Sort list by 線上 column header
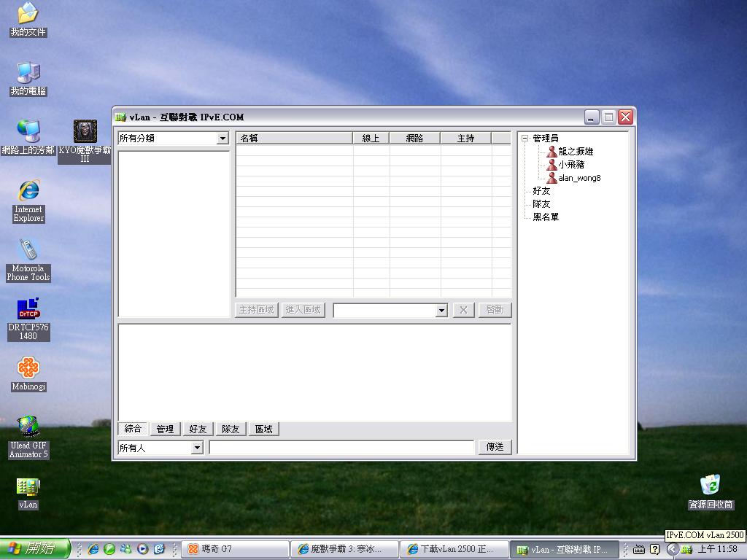The width and height of the screenshot is (747, 560). (x=371, y=138)
